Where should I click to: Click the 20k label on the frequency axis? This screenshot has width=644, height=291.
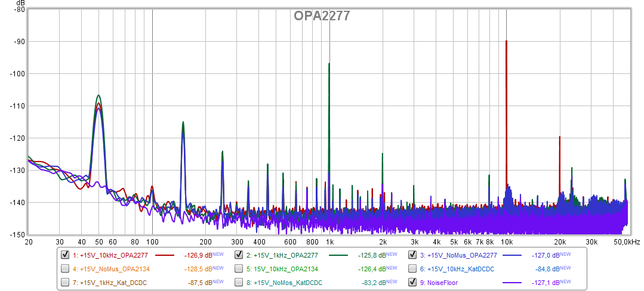[560, 242]
